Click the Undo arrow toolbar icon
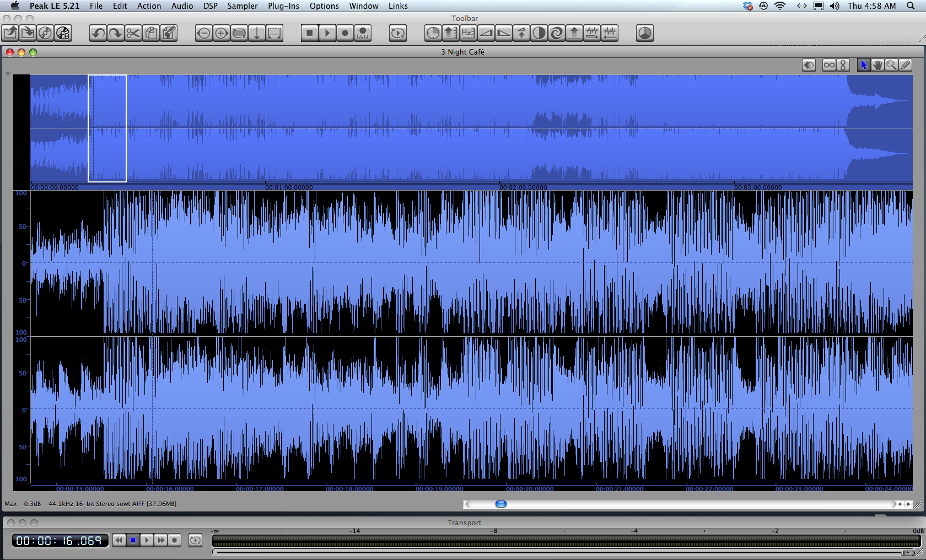Screen dimensions: 926x560 tap(98, 34)
